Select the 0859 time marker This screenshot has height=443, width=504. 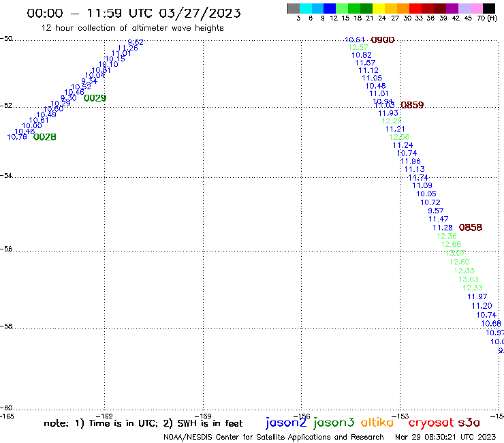[x=412, y=105]
